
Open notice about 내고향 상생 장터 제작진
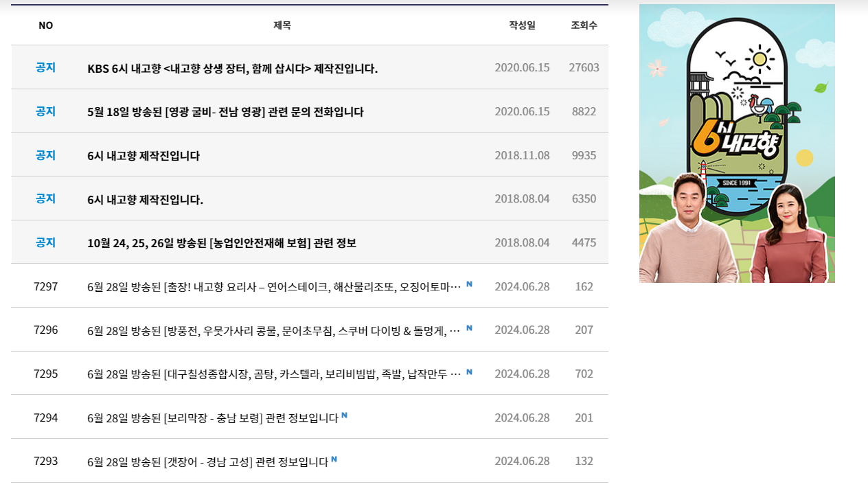[x=233, y=68]
